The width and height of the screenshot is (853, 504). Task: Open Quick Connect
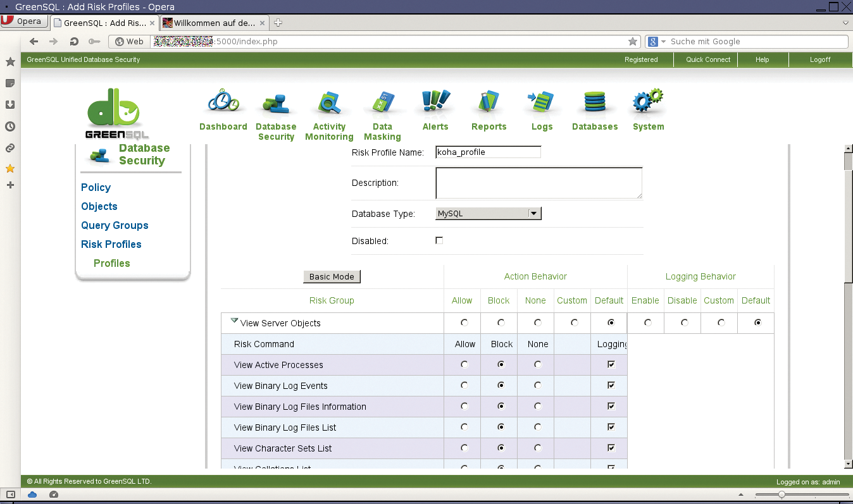708,59
